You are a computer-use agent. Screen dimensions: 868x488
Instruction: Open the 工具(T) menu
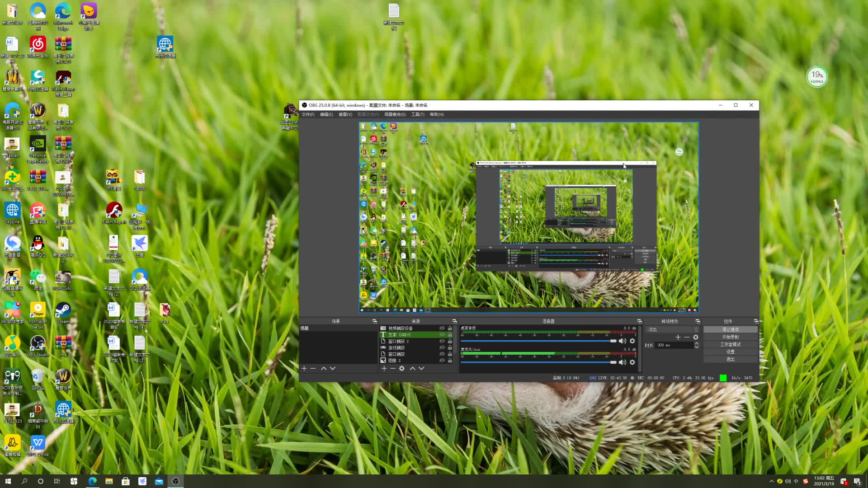418,115
